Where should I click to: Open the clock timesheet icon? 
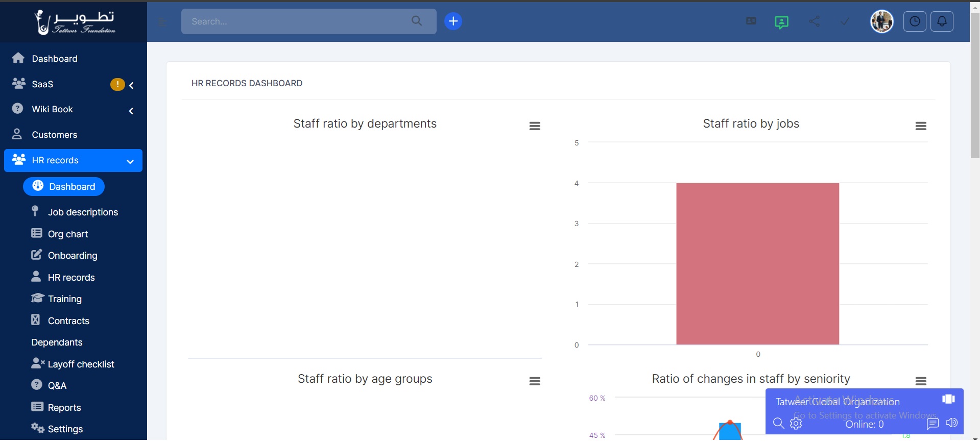pyautogui.click(x=914, y=21)
